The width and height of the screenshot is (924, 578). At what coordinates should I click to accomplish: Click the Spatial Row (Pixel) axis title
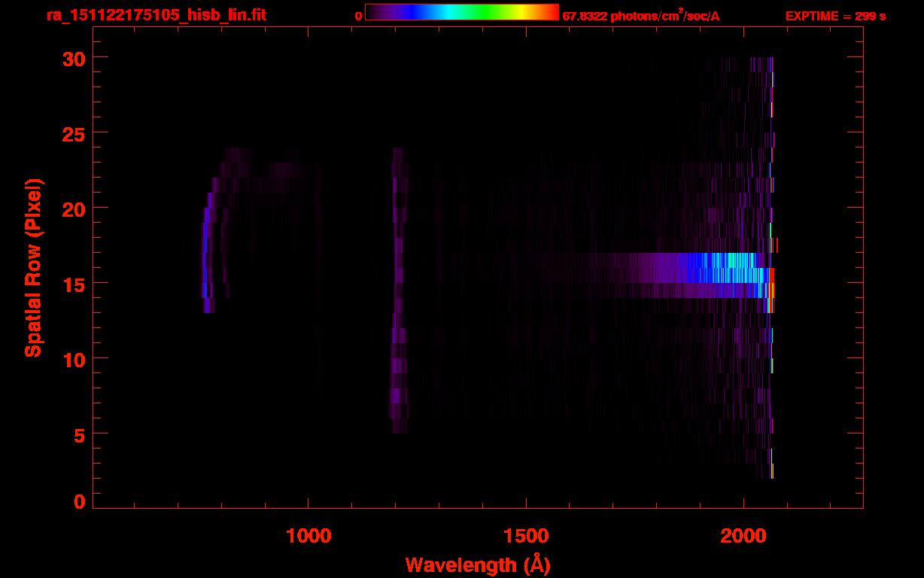pyautogui.click(x=33, y=267)
